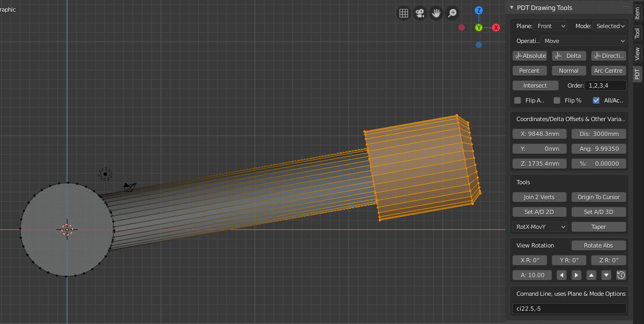Toggle orthographic/perspective view grid icon
Image resolution: width=644 pixels, height=324 pixels.
(404, 13)
